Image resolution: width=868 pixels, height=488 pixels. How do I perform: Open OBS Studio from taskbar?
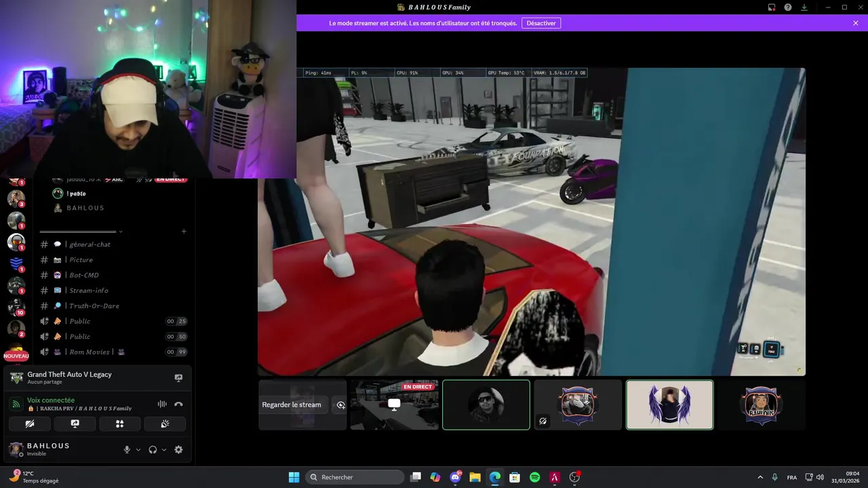574,477
